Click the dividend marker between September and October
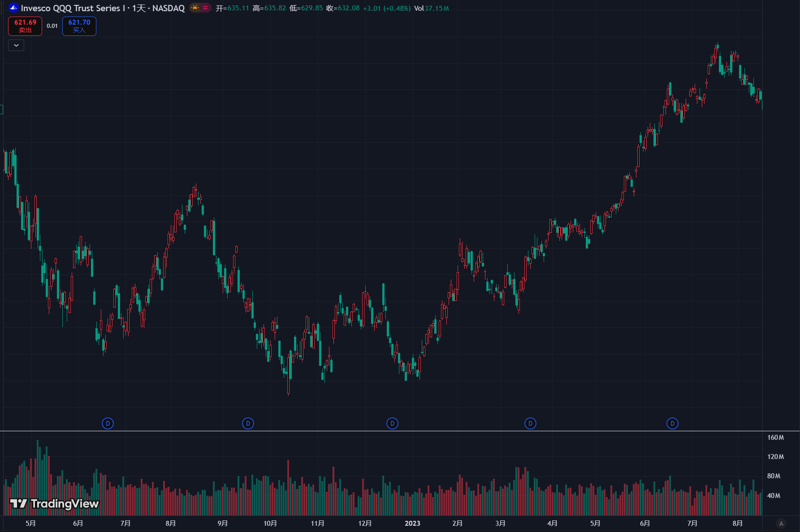The image size is (800, 532). click(x=248, y=423)
